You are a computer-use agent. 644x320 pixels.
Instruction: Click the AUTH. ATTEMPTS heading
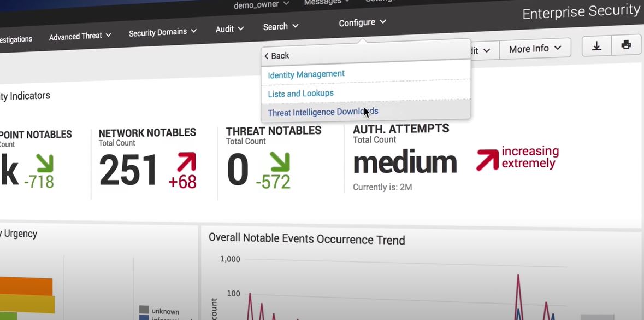point(401,129)
